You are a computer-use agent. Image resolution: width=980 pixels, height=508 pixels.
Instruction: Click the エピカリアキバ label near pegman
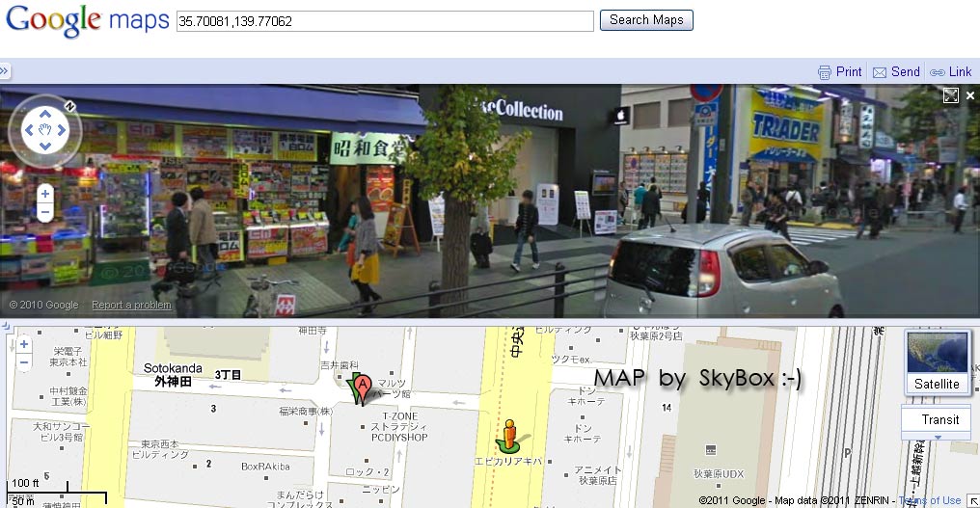[x=507, y=461]
